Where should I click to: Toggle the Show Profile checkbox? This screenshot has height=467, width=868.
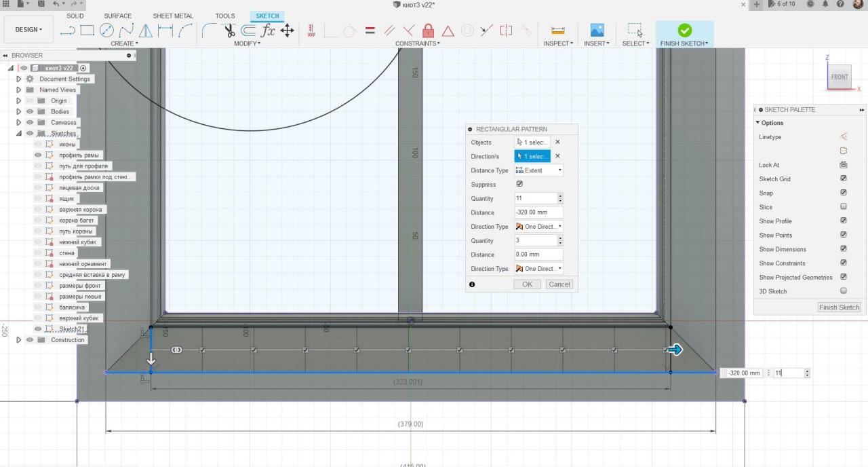pos(844,221)
